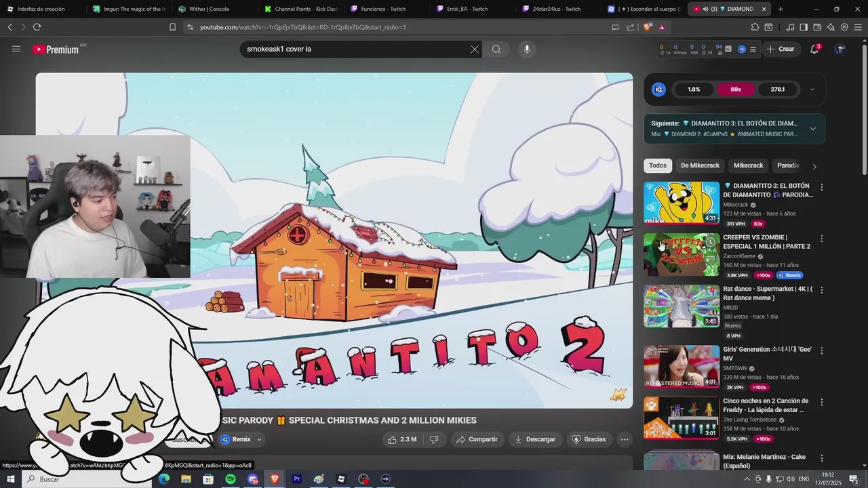Open new browser tab plus button
Image resolution: width=868 pixels, height=488 pixels.
(781, 9)
